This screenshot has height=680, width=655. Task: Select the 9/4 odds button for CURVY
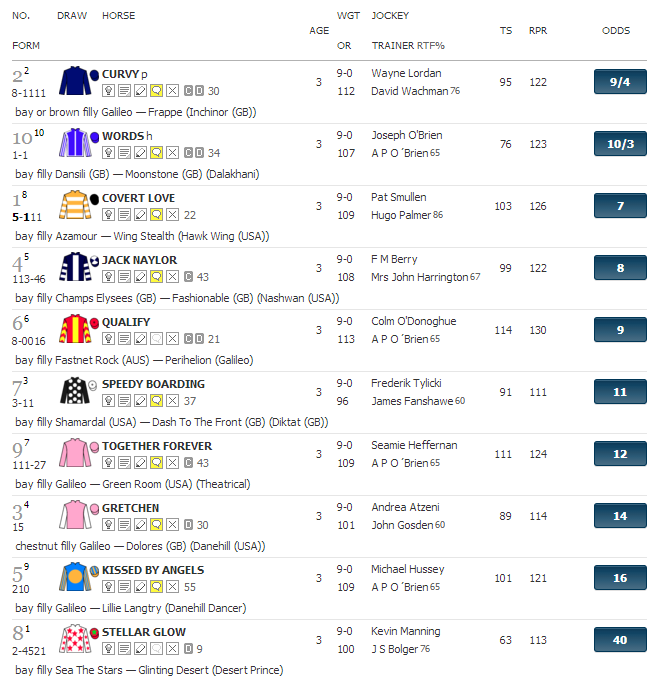click(x=620, y=82)
